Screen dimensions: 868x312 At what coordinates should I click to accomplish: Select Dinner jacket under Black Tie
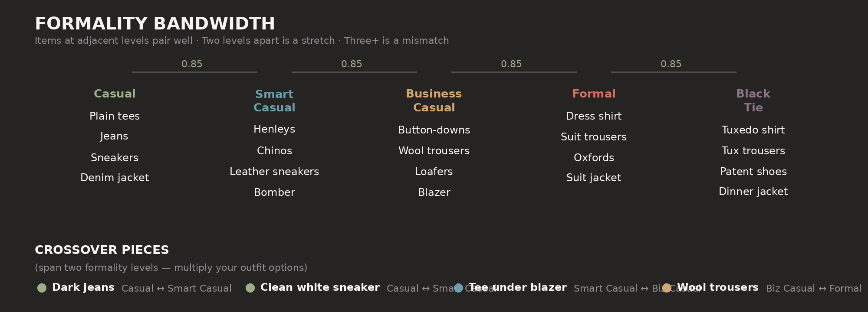[x=753, y=192]
